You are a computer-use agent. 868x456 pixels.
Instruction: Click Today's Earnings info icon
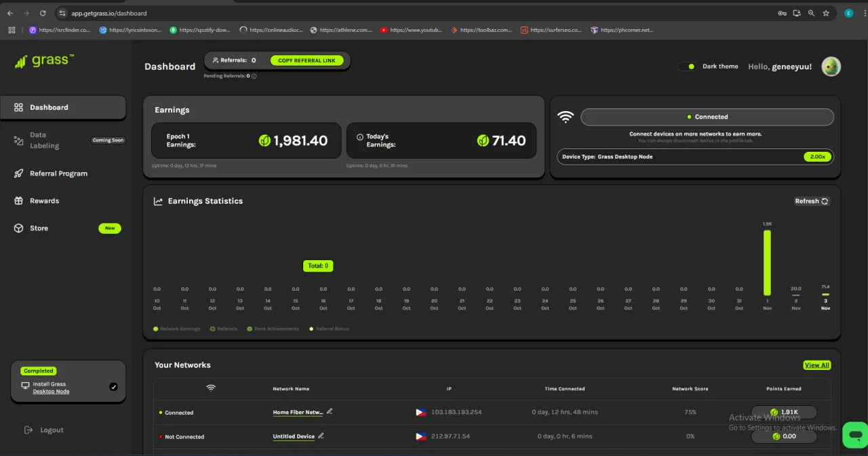click(359, 136)
